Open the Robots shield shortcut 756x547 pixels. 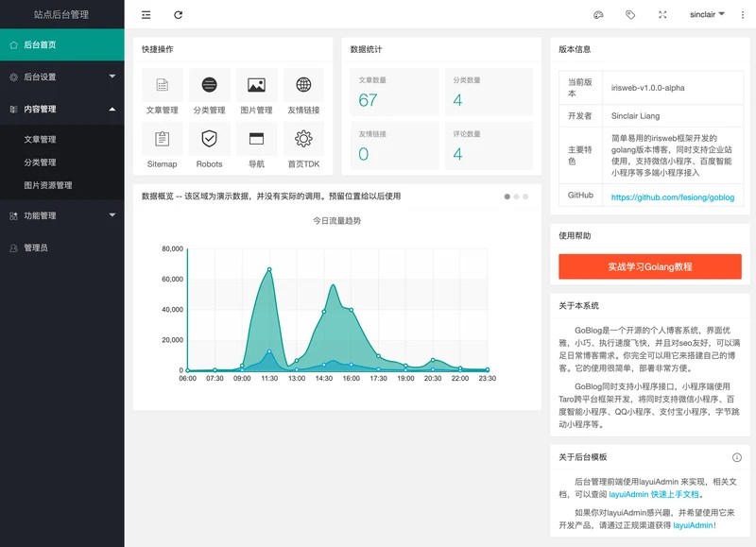[209, 139]
